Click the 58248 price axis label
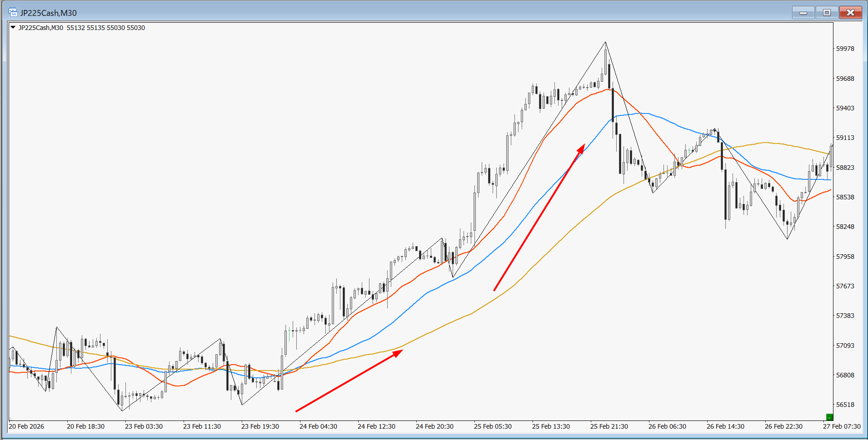Screen dimensions: 868x440 click(x=845, y=227)
